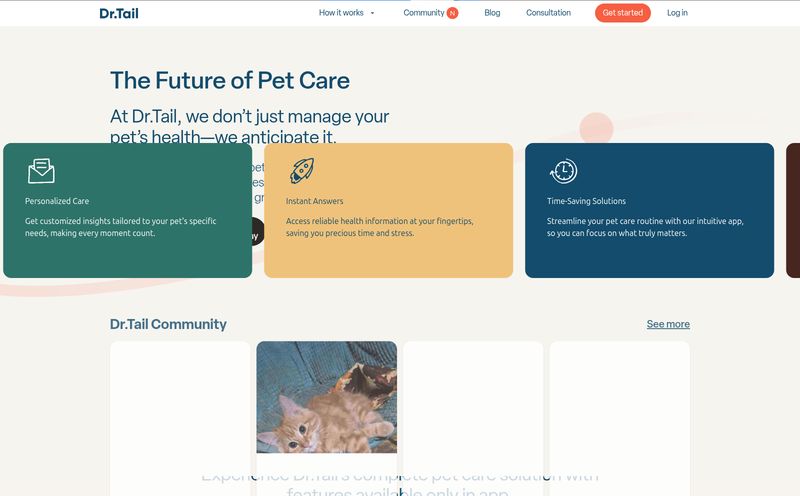Click the orange N badge beside Community
Image resolution: width=800 pixels, height=496 pixels.
point(452,13)
